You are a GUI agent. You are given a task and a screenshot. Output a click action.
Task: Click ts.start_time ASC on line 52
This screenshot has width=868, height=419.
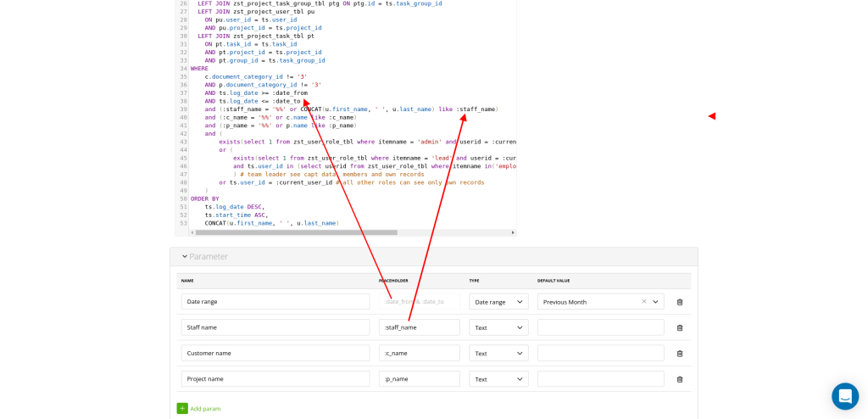[x=236, y=215]
